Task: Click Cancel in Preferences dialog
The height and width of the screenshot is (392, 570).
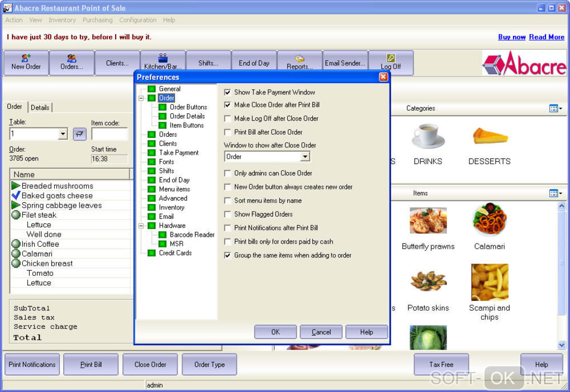Action: [321, 332]
